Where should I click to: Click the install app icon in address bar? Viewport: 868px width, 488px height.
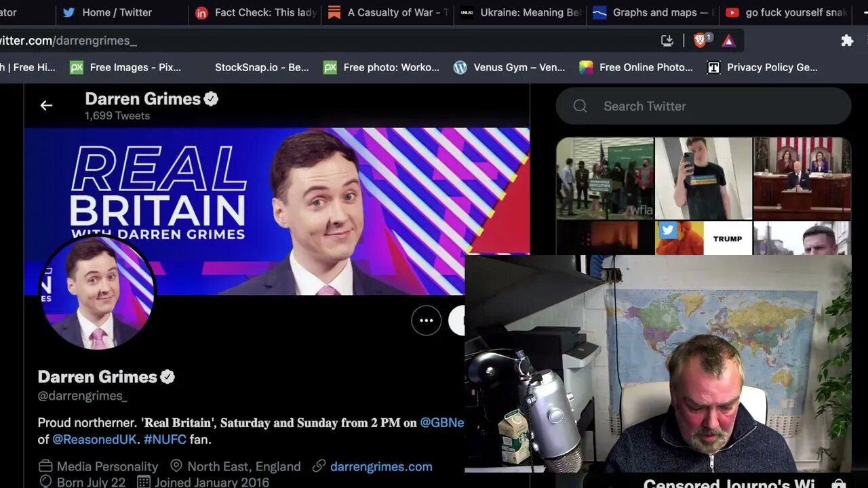pyautogui.click(x=667, y=41)
